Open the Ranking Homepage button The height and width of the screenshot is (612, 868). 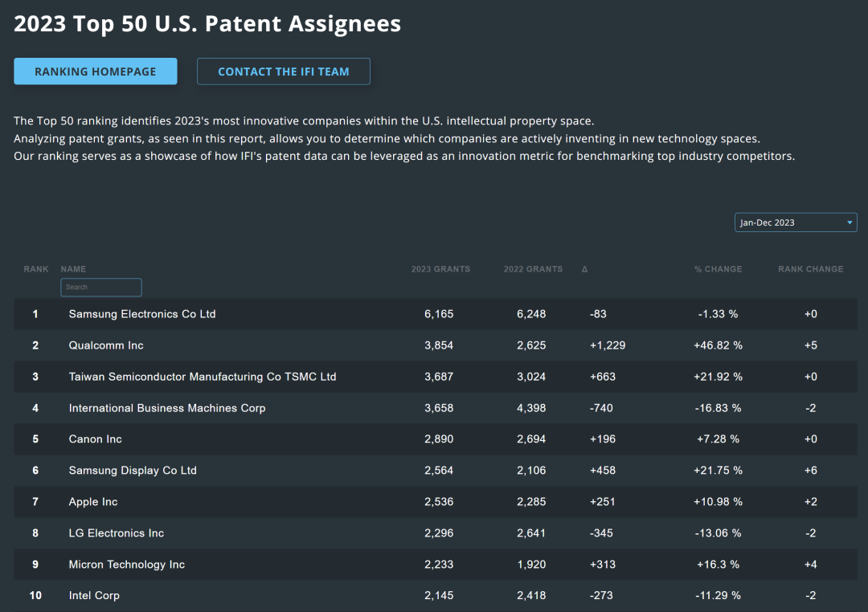(95, 71)
